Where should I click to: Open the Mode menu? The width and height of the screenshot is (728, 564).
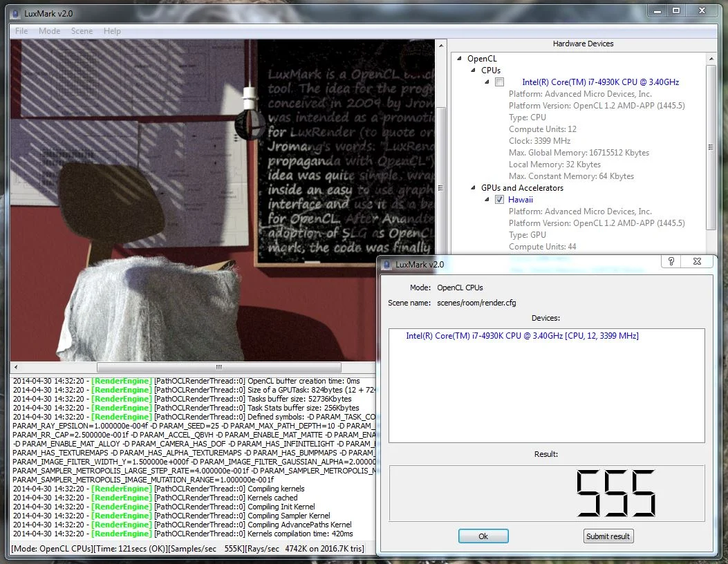[50, 31]
